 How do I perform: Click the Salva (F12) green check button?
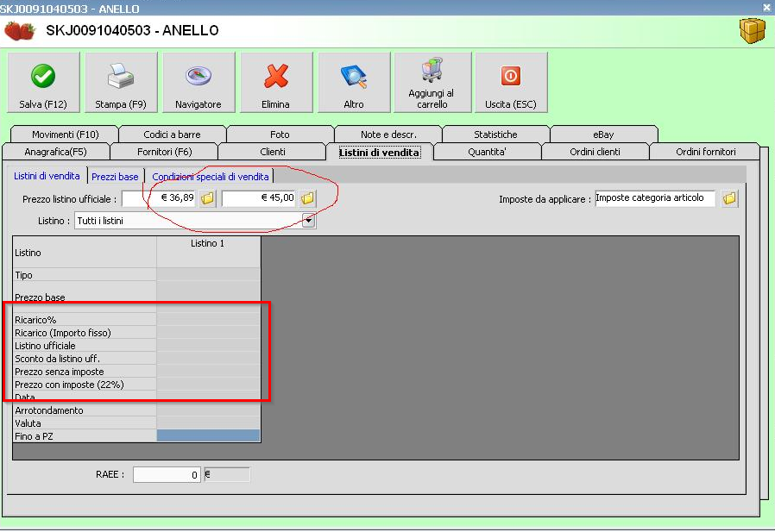(x=43, y=83)
